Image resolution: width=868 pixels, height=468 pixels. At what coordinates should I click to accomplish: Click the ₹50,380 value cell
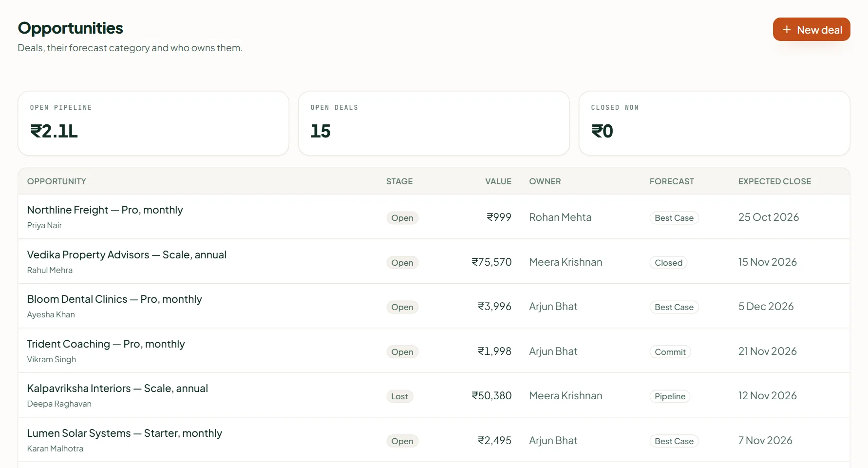pos(491,396)
